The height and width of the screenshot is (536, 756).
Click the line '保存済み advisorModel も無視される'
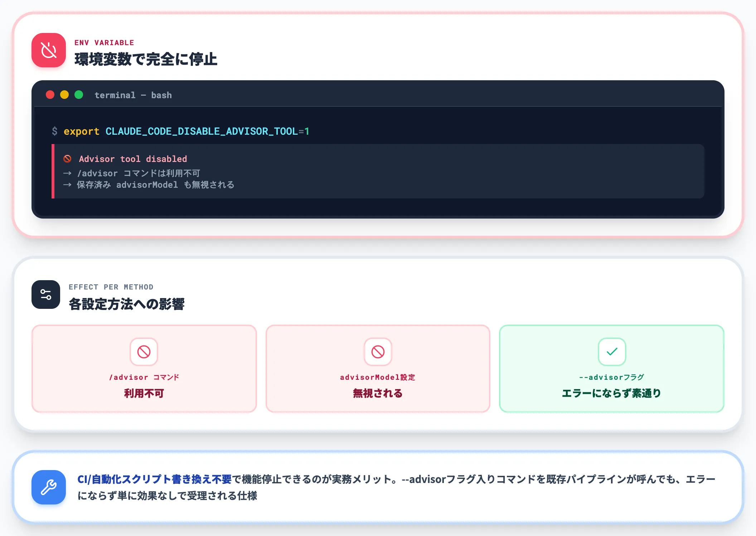[156, 185]
